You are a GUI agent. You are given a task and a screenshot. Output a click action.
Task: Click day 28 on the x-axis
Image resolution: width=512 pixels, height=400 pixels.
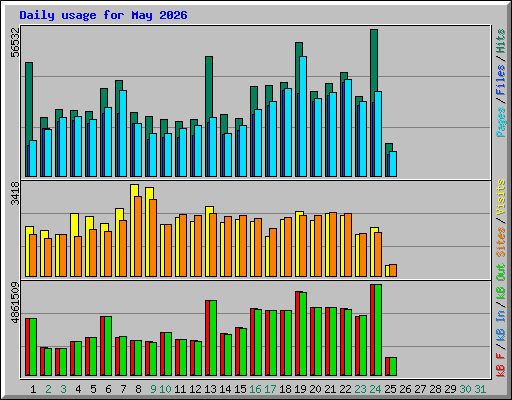(435, 389)
